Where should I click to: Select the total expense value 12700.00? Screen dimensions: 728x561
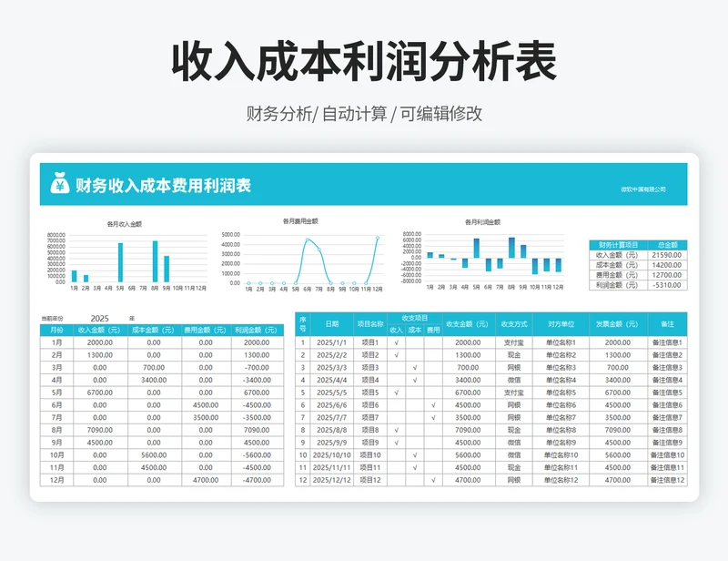[x=667, y=275]
